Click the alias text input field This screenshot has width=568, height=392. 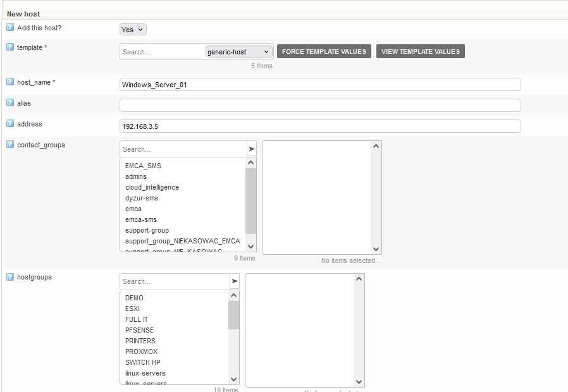tap(320, 105)
